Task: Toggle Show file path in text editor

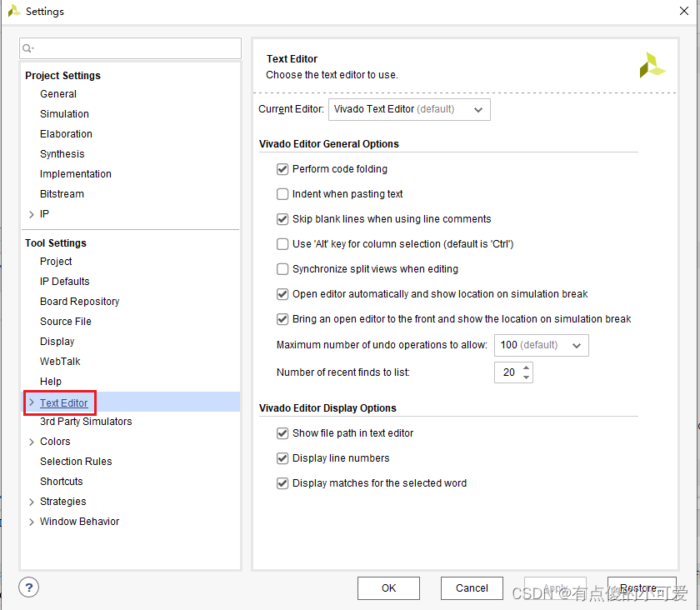Action: [x=282, y=433]
